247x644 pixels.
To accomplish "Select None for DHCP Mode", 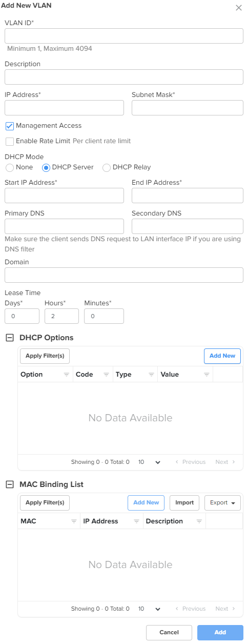I will (9, 167).
